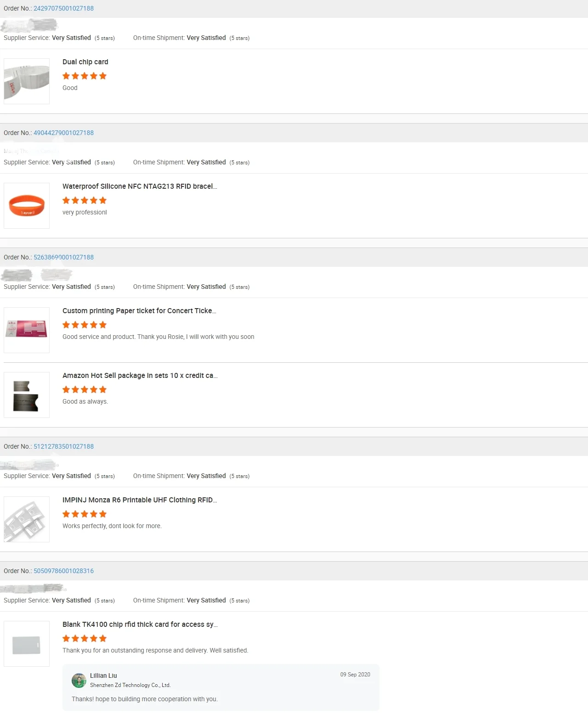Open IMPINJ Monza R6 Printable UHF title
The height and width of the screenshot is (715, 588).
(x=140, y=500)
